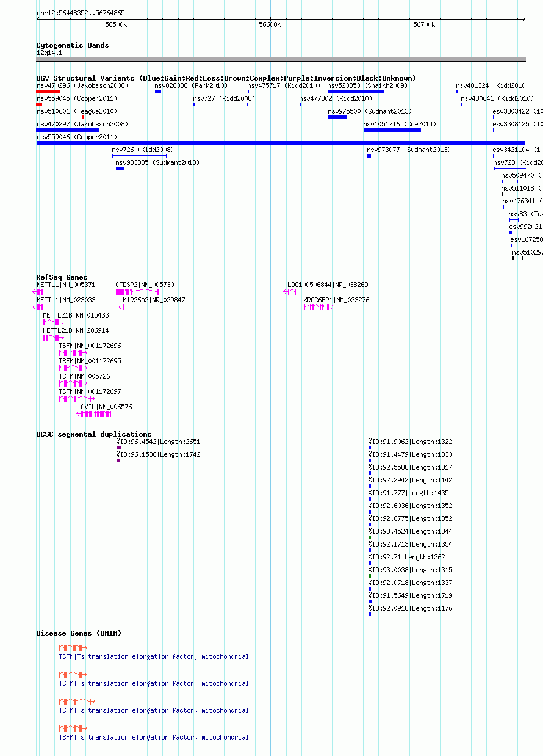Screen dimensions: 543x756
Task: Select nsv477302 (Kidd2010) label
Action: [x=336, y=99]
